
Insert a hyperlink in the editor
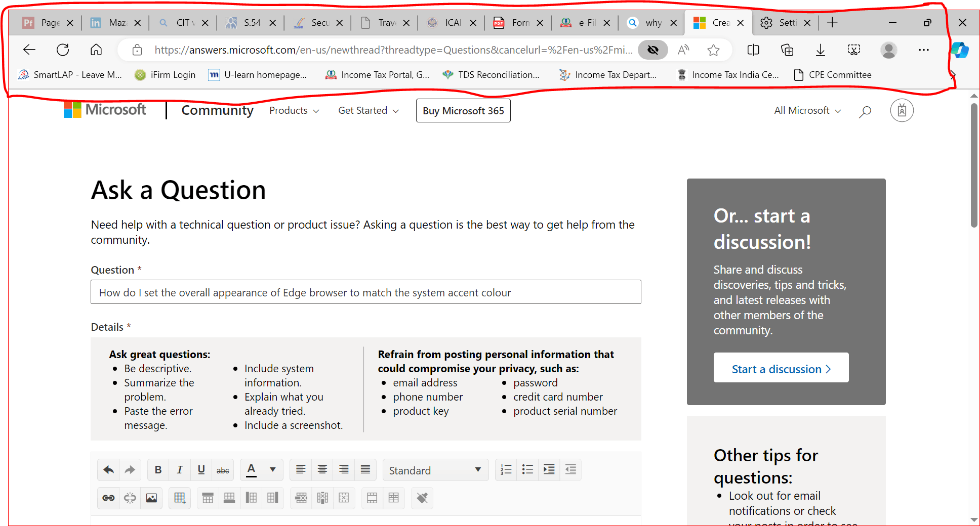tap(108, 498)
